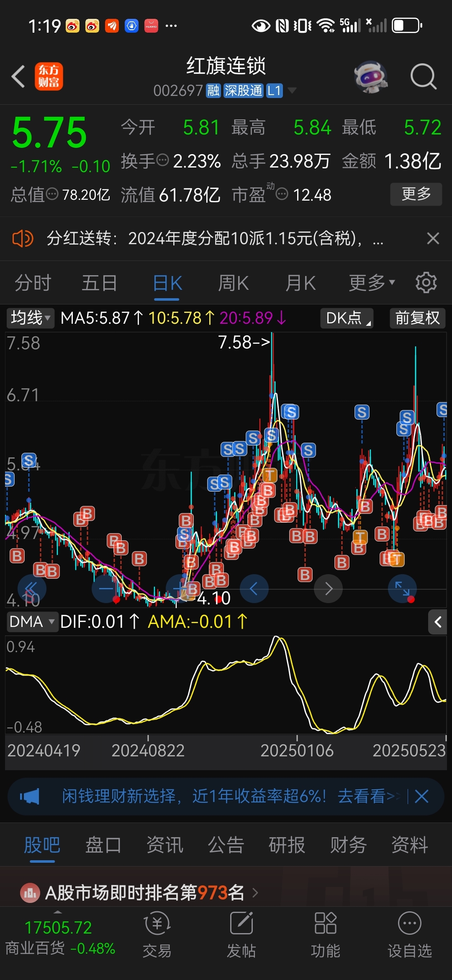Open the Eastmoney logo icon
Screen dimensions: 452x980
[49, 77]
